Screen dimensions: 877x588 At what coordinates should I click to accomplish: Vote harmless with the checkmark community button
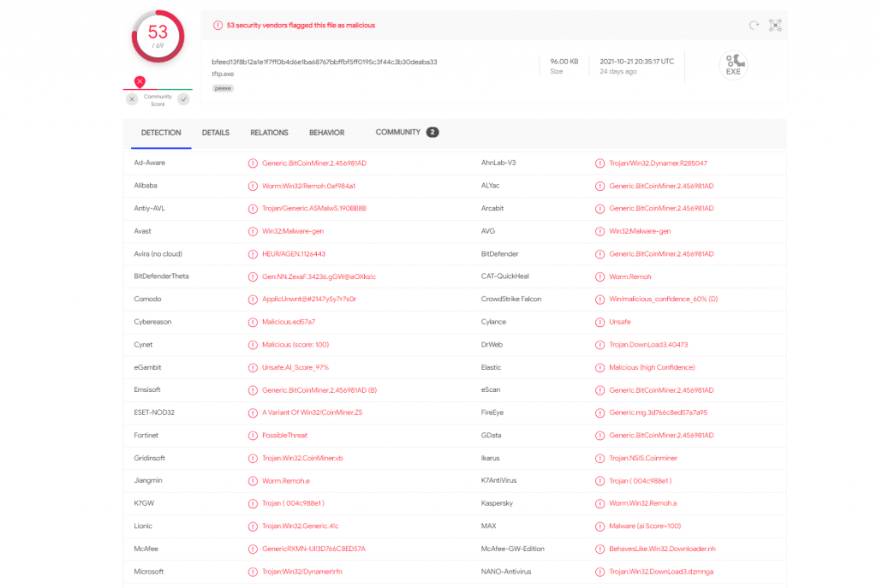(183, 99)
